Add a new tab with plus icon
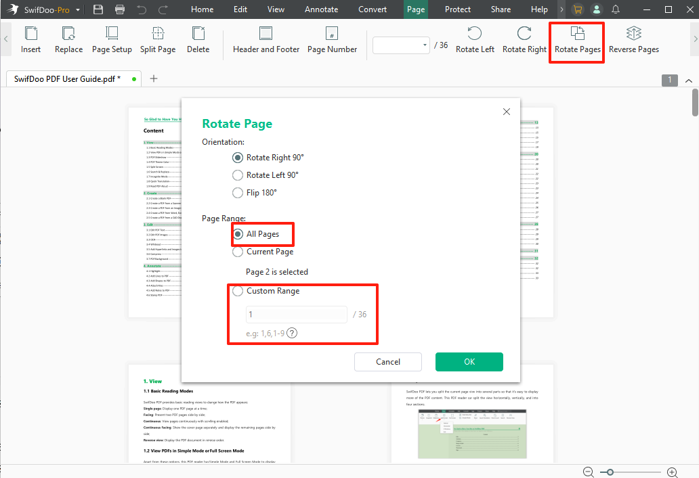699x478 pixels. coord(154,78)
